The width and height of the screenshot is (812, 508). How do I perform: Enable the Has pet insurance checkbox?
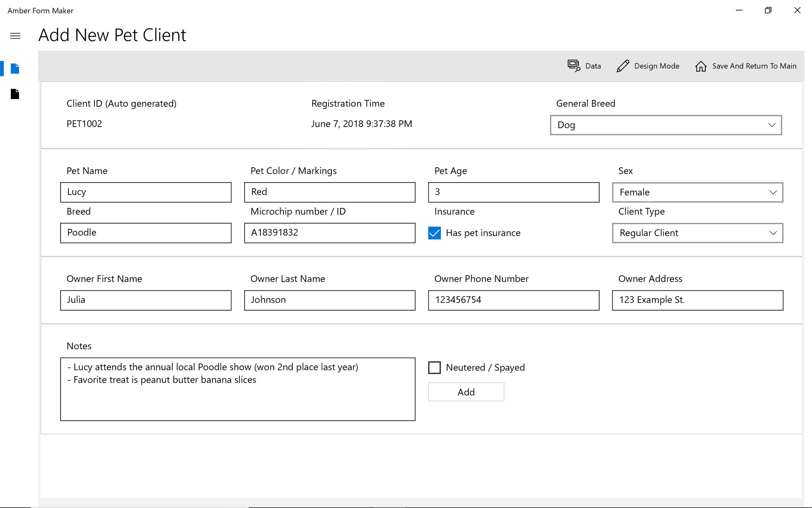tap(435, 232)
